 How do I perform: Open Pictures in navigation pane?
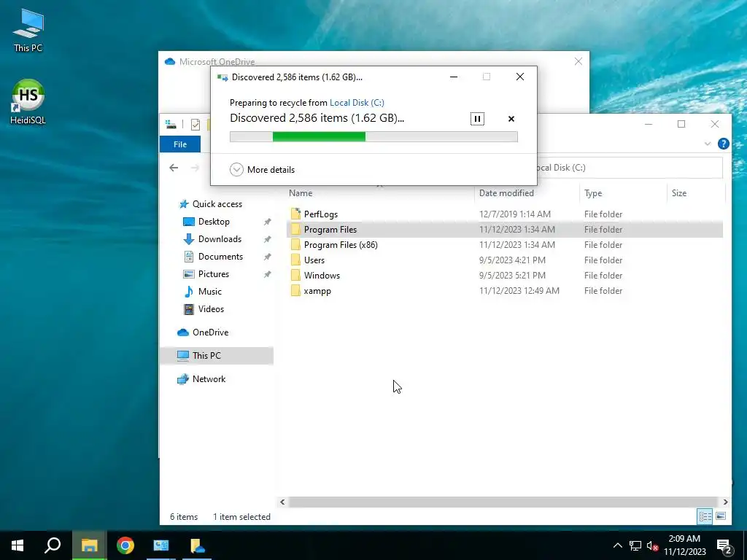pos(214,274)
